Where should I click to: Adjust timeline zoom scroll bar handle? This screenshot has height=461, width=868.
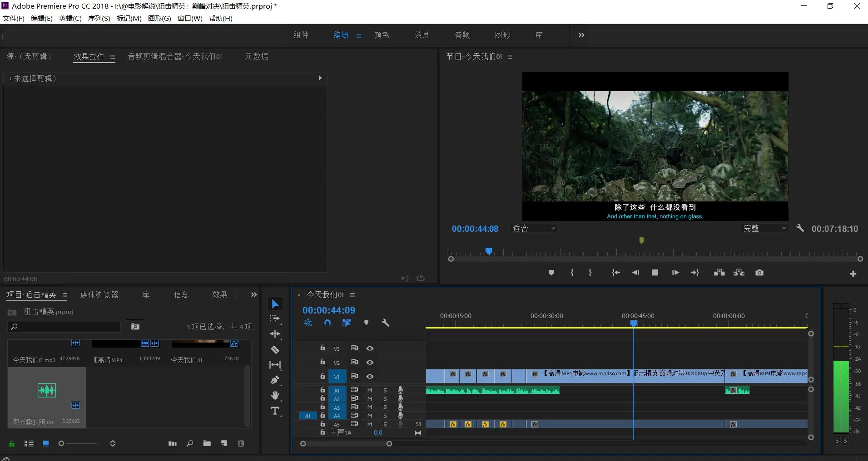point(389,444)
